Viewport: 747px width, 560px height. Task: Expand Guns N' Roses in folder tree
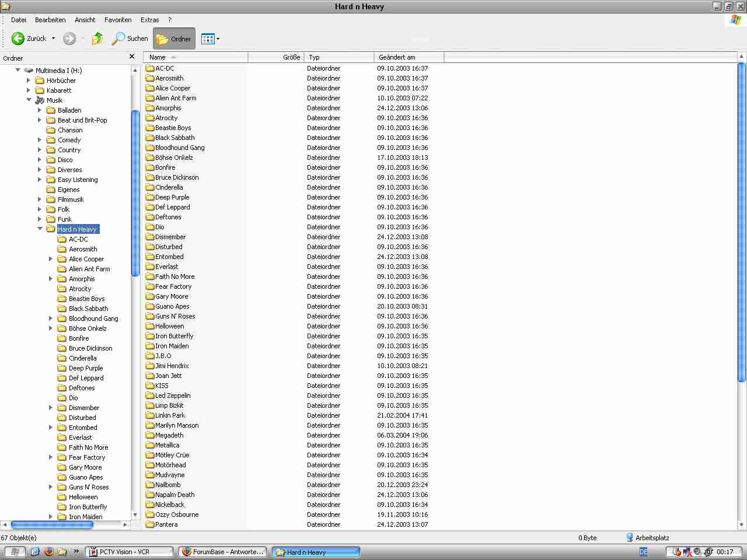(x=51, y=487)
